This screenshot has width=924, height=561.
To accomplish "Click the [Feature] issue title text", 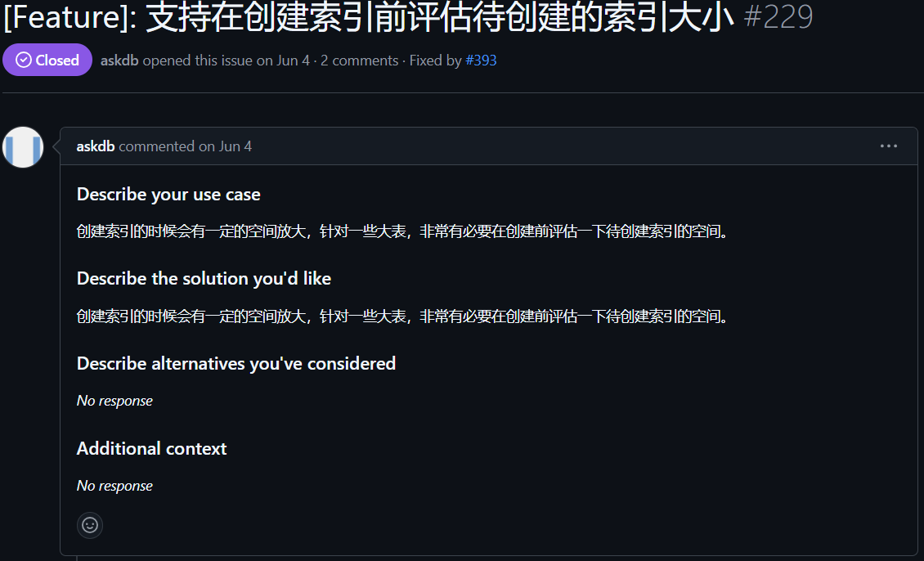I will [x=369, y=16].
